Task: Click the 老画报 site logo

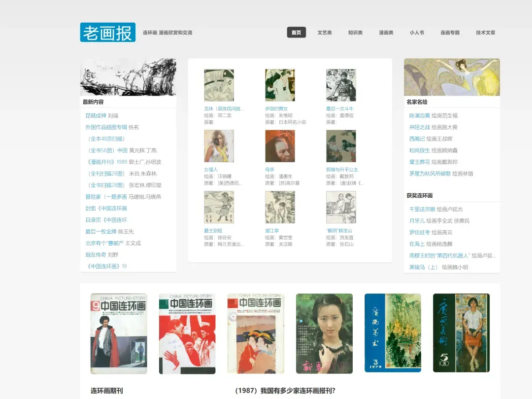Action: pos(107,33)
